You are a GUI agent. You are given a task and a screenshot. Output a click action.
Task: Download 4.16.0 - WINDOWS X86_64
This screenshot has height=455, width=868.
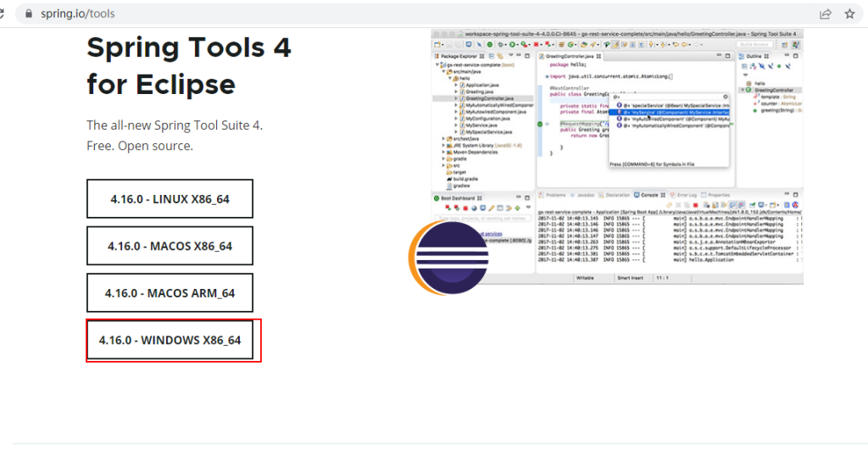[x=170, y=340]
